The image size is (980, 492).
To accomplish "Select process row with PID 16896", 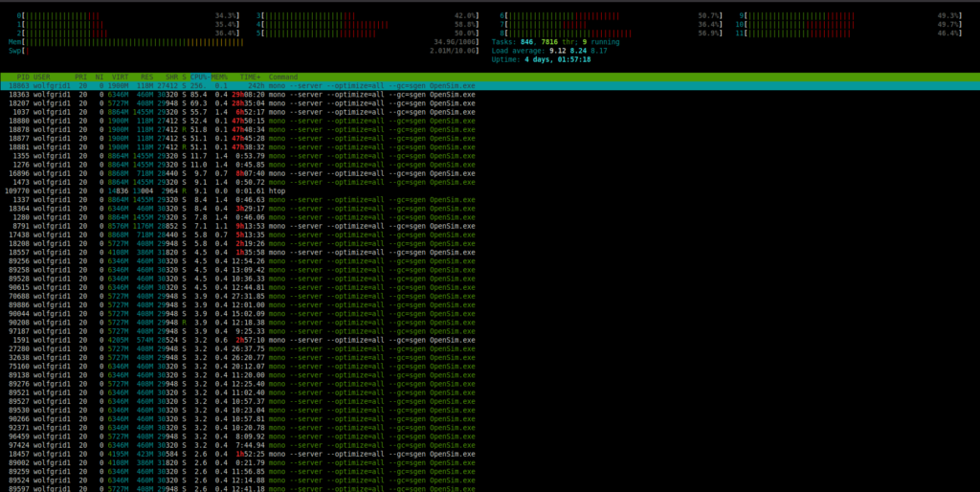I will pos(144,173).
